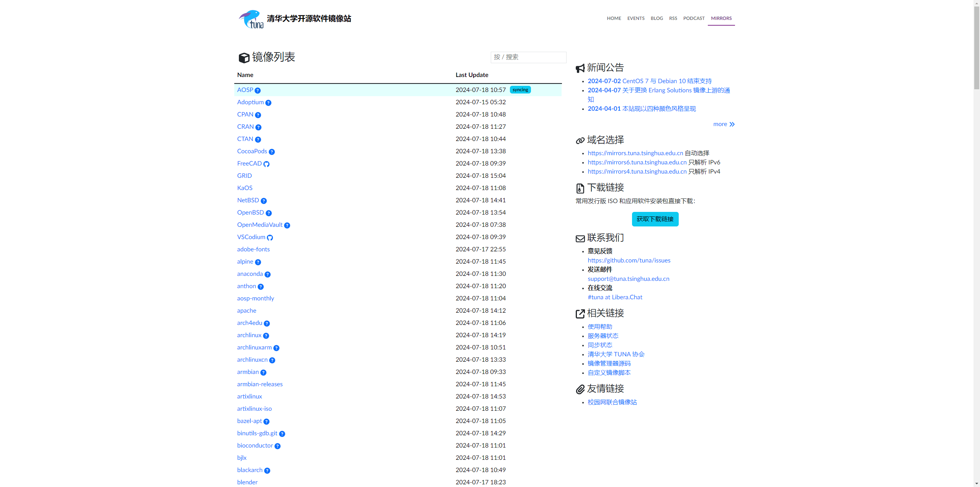The width and height of the screenshot is (980, 487).
Task: Open CentOS 7 end-of-support news item
Action: [650, 81]
